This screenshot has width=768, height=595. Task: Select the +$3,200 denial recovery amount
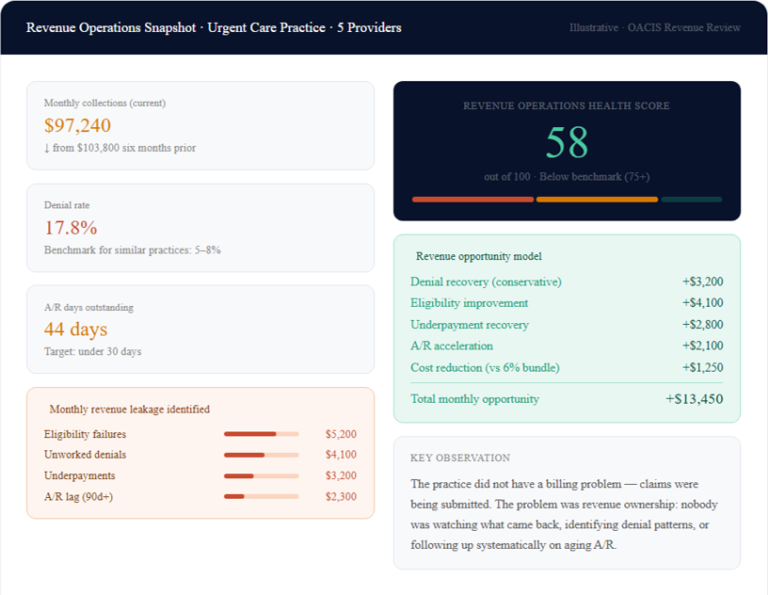pyautogui.click(x=702, y=282)
